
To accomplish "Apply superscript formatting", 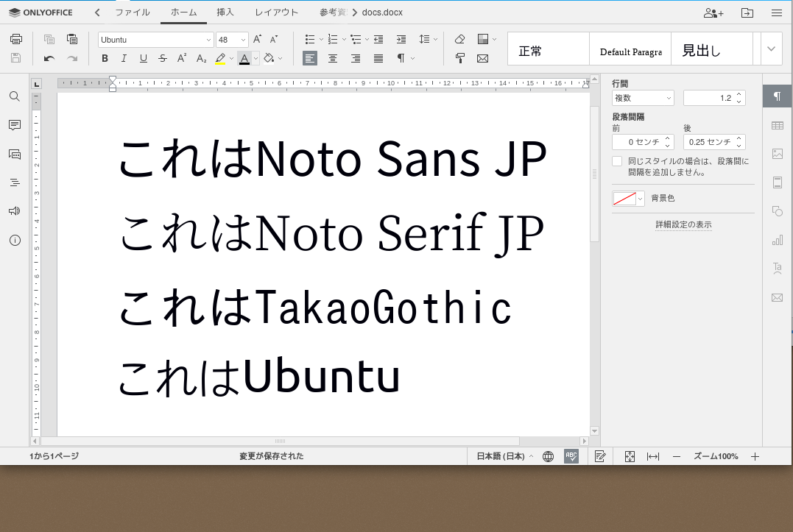I will pyautogui.click(x=182, y=58).
